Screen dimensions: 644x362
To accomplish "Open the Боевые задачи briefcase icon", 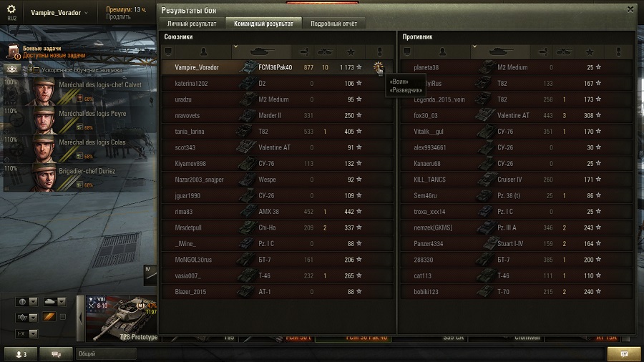I will tap(13, 52).
